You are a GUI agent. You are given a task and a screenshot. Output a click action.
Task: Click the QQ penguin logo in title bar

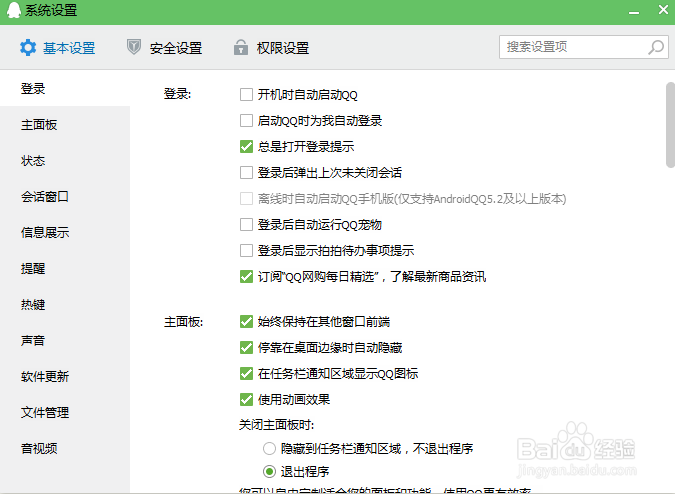(14, 10)
